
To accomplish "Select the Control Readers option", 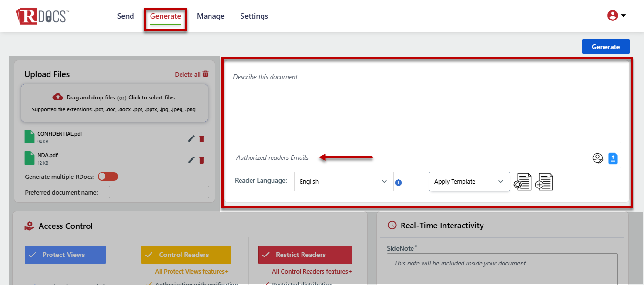I will pos(186,255).
